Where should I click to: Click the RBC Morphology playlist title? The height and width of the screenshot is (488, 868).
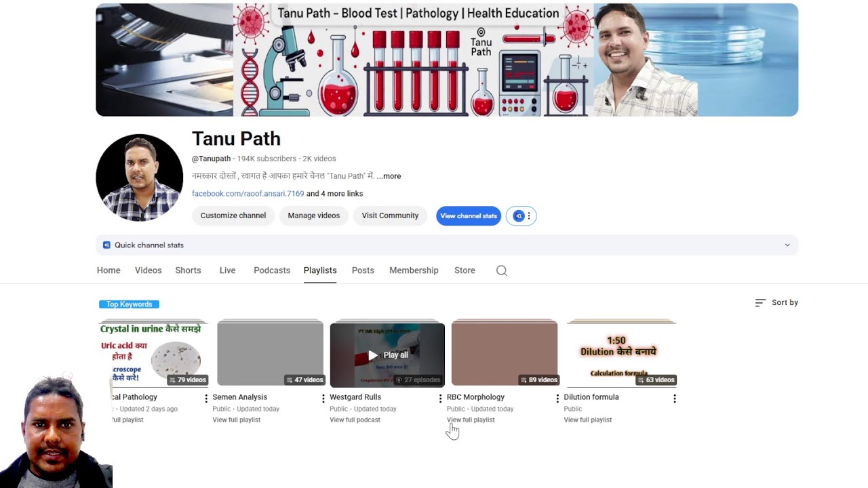click(475, 397)
